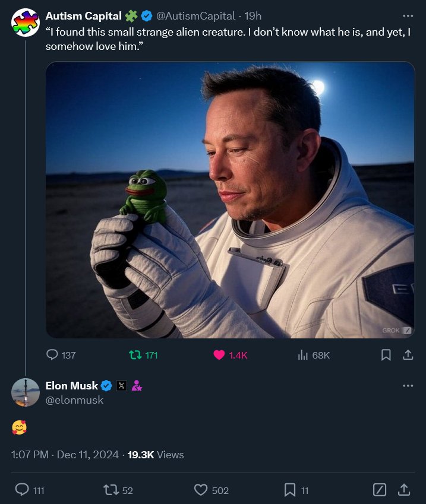Unlike the Autism Capital post
This screenshot has height=504, width=426.
click(231, 355)
